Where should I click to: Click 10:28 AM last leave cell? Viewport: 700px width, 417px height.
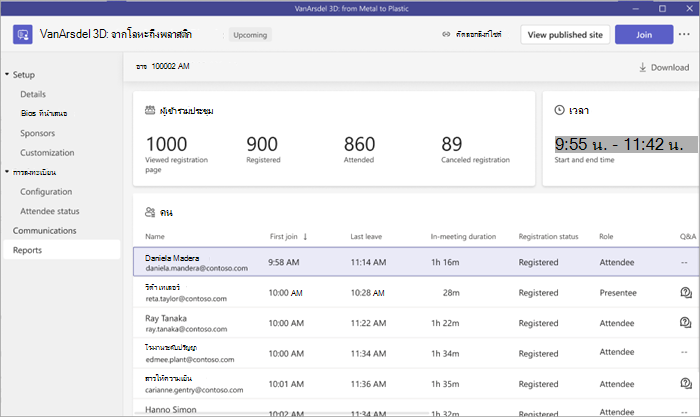click(367, 293)
